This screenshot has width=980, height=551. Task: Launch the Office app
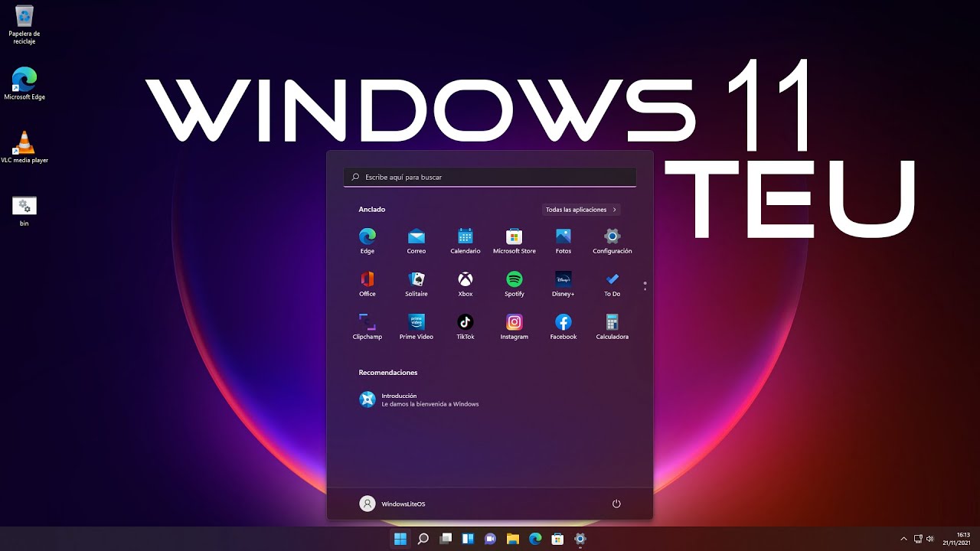367,283
